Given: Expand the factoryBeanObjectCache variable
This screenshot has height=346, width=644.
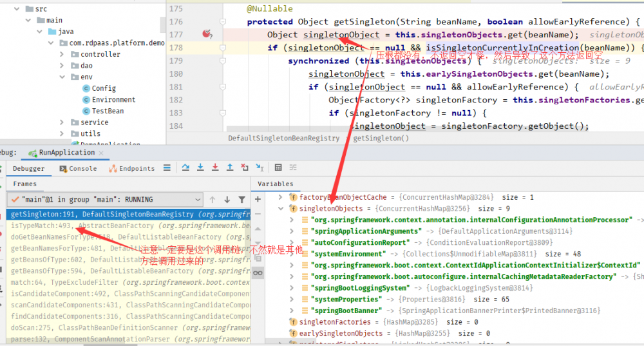Looking at the screenshot, I should pyautogui.click(x=281, y=197).
